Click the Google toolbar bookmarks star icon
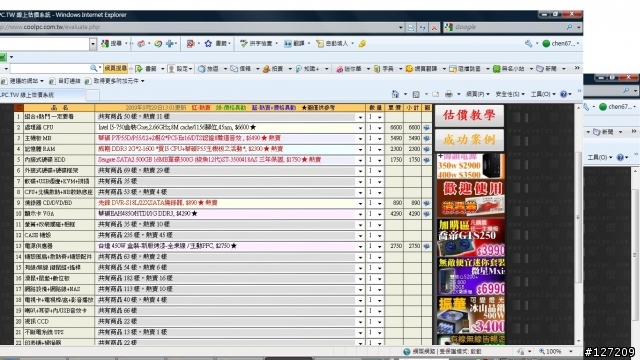 tap(208, 43)
